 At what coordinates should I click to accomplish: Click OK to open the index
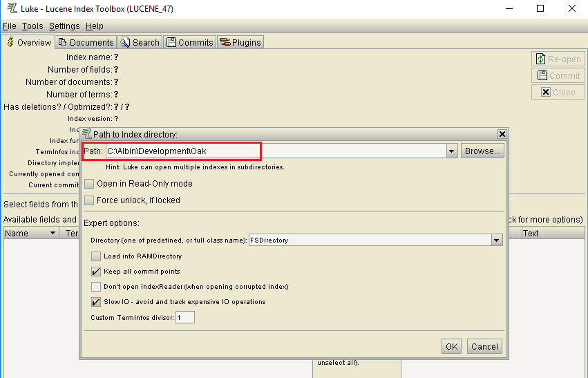pos(451,346)
